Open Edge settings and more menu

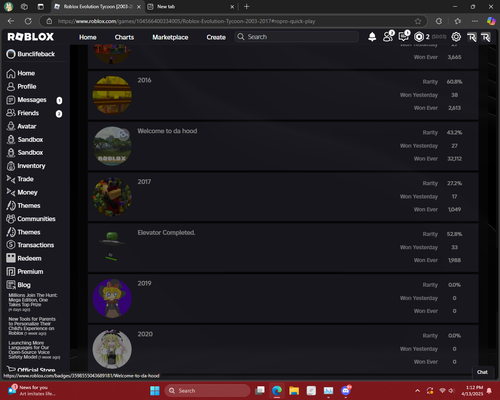pyautogui.click(x=475, y=21)
